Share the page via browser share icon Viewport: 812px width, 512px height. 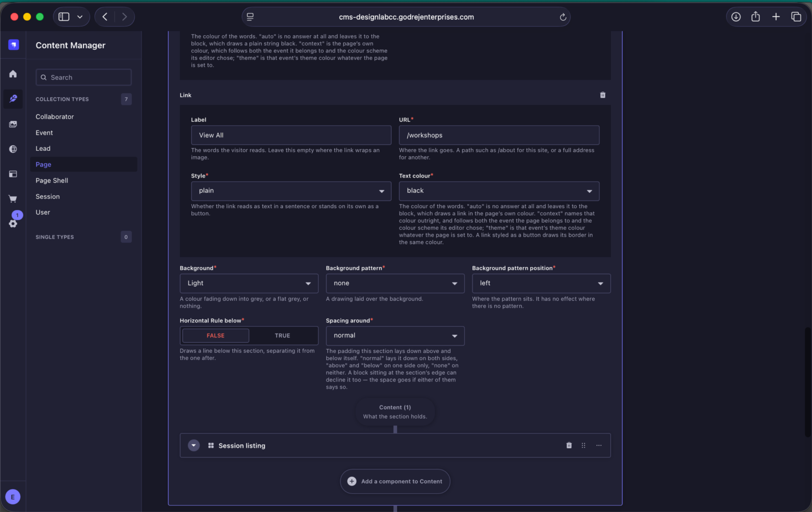tap(756, 17)
